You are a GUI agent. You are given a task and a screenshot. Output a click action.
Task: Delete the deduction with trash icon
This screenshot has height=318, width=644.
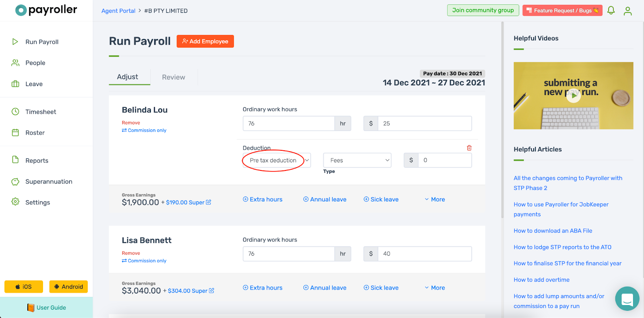(469, 148)
